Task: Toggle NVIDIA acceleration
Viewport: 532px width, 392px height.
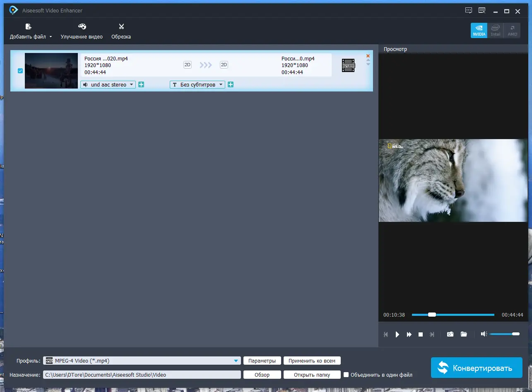Action: click(479, 30)
